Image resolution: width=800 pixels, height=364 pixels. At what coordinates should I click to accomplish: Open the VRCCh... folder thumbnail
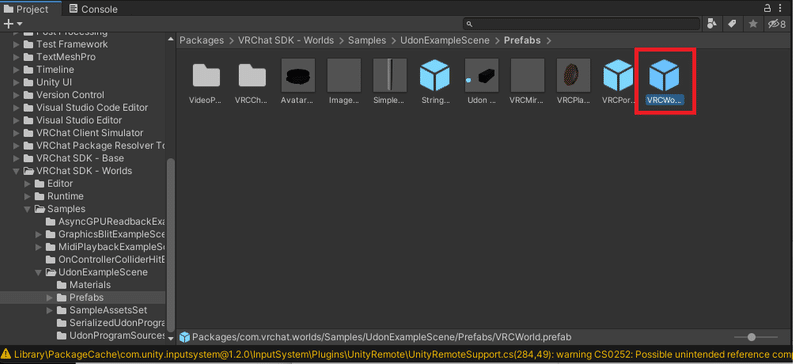(x=252, y=76)
